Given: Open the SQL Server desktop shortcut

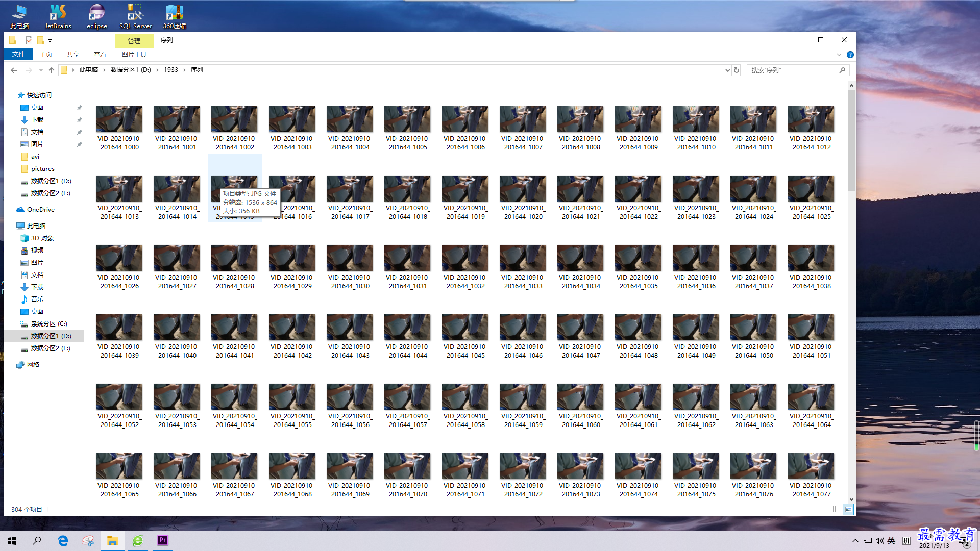Looking at the screenshot, I should [135, 16].
